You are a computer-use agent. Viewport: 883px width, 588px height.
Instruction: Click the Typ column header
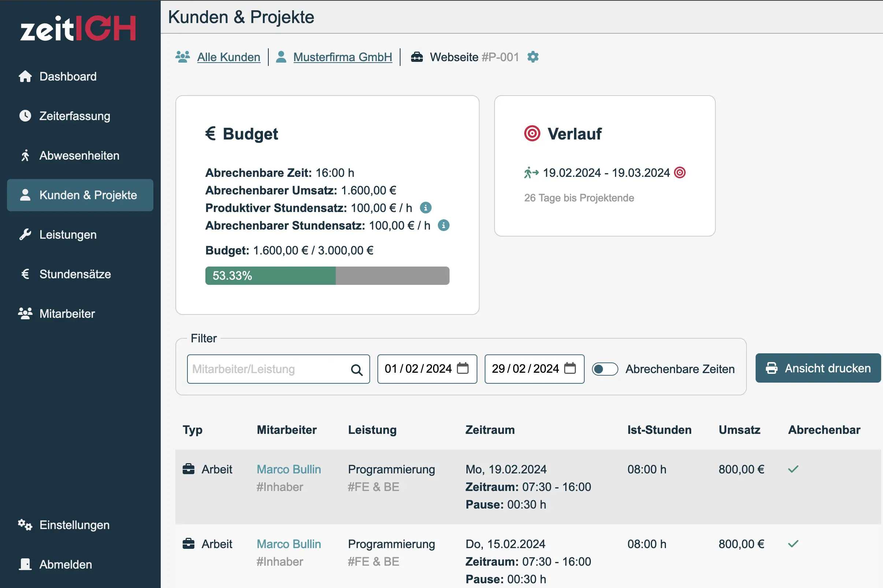(192, 430)
